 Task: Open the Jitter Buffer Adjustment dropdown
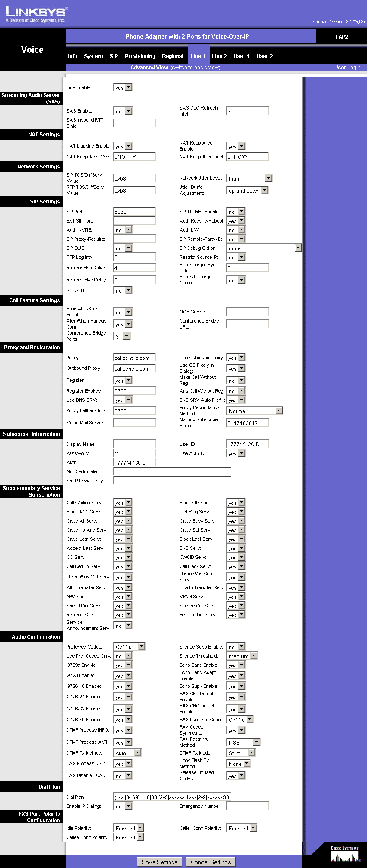pos(247,190)
